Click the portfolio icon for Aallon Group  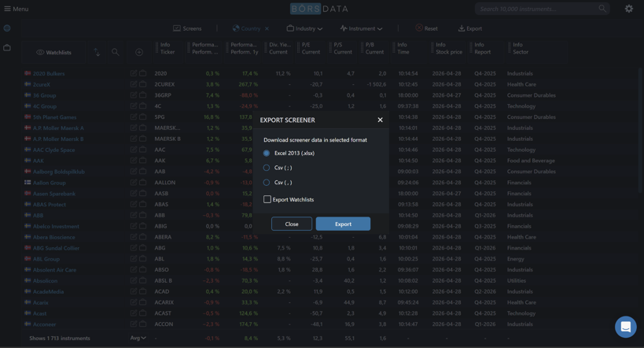point(142,182)
